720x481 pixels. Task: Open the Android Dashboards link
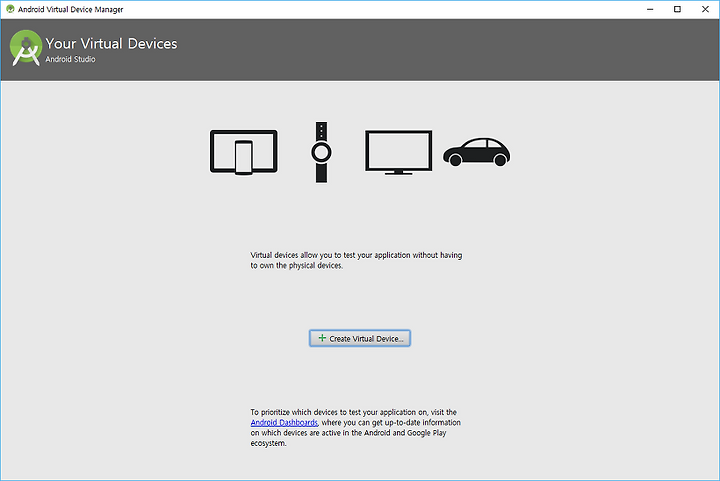click(x=284, y=422)
